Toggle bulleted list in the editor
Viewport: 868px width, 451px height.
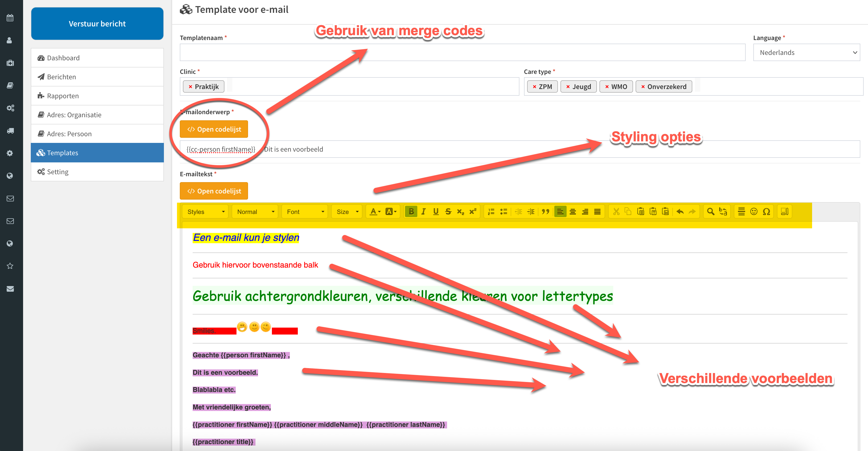(504, 212)
